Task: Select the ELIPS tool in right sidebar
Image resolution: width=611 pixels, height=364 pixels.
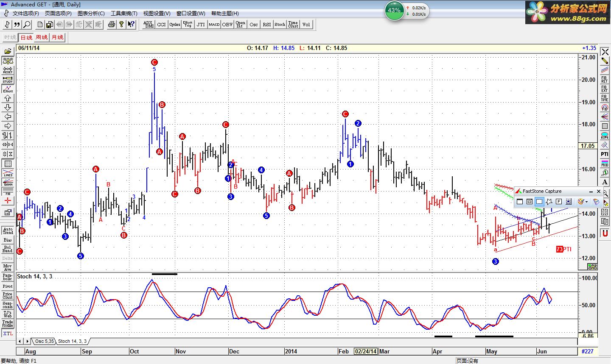Action: [x=605, y=136]
